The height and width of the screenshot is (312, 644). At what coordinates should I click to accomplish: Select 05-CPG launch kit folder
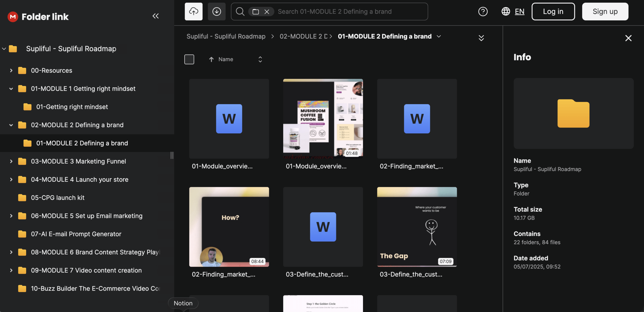coord(57,198)
